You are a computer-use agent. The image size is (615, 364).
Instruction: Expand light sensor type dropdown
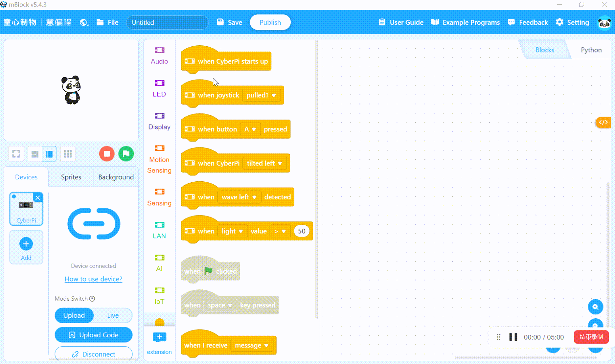tap(232, 231)
